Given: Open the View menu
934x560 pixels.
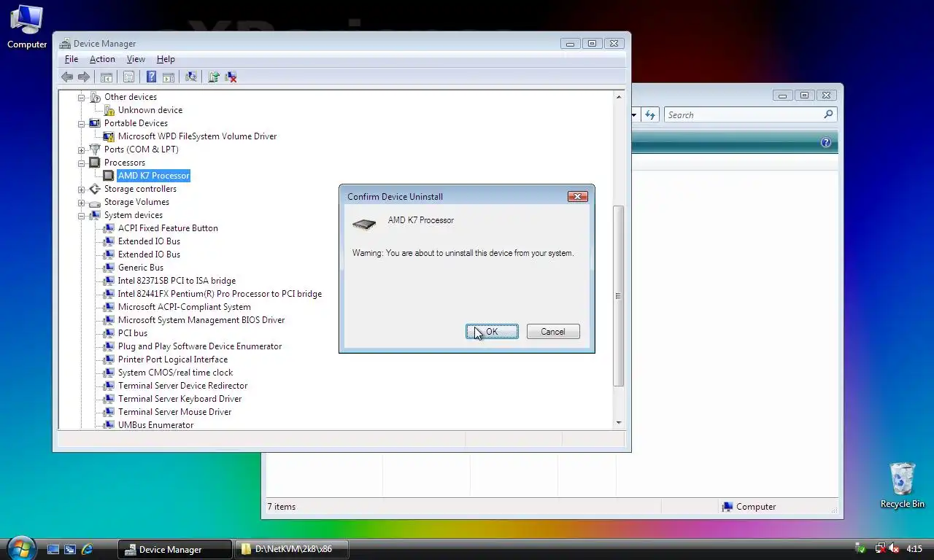Looking at the screenshot, I should (136, 59).
